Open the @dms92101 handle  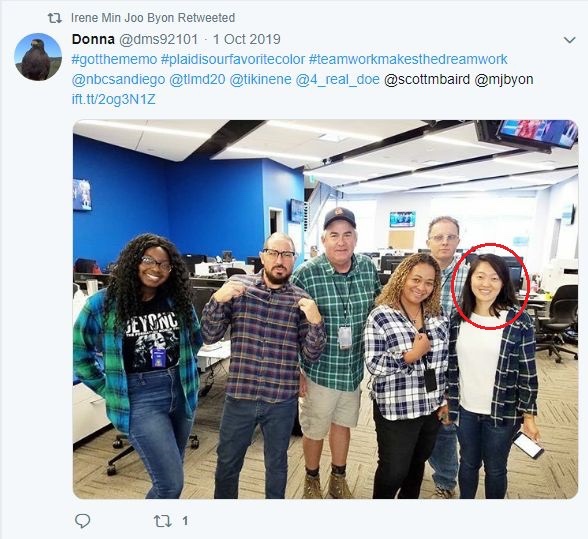pos(158,39)
